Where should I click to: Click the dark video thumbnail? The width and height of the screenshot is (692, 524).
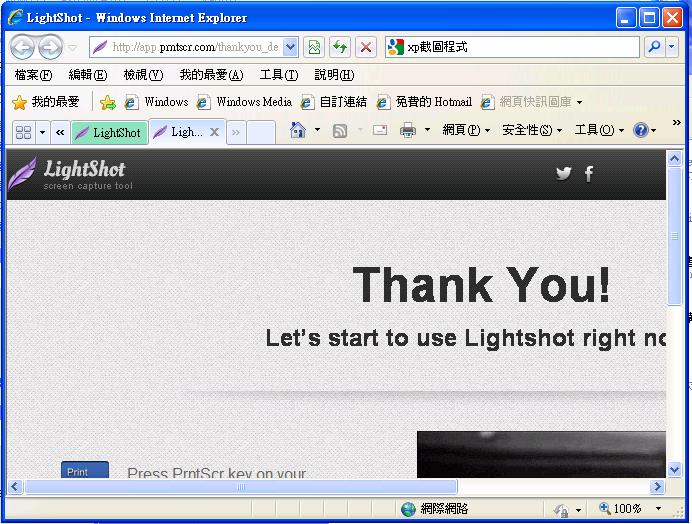point(542,455)
